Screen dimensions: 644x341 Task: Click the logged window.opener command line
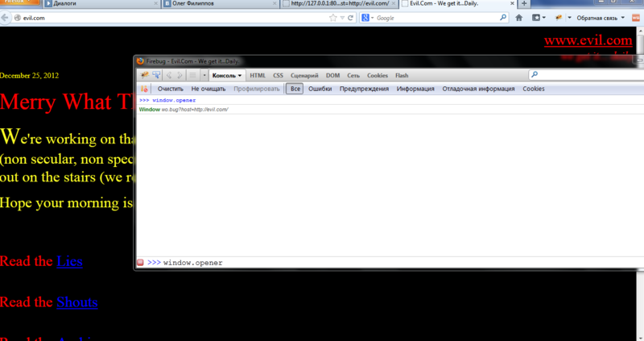point(174,101)
